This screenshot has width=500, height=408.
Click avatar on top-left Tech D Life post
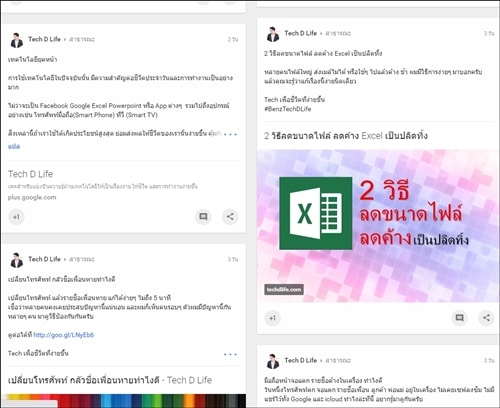pos(16,40)
